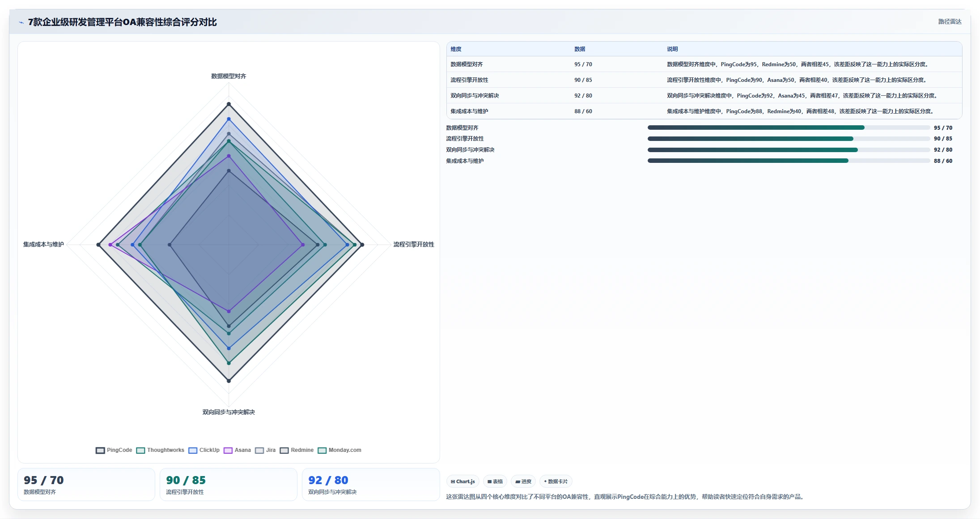This screenshot has width=980, height=519.
Task: Click the 数据模型对齐 progress bar
Action: click(x=789, y=128)
